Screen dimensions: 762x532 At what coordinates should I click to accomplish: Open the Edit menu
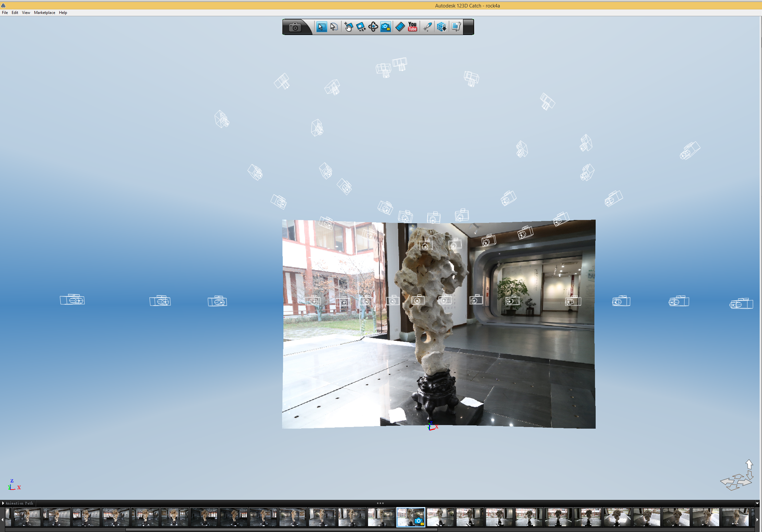click(x=15, y=13)
